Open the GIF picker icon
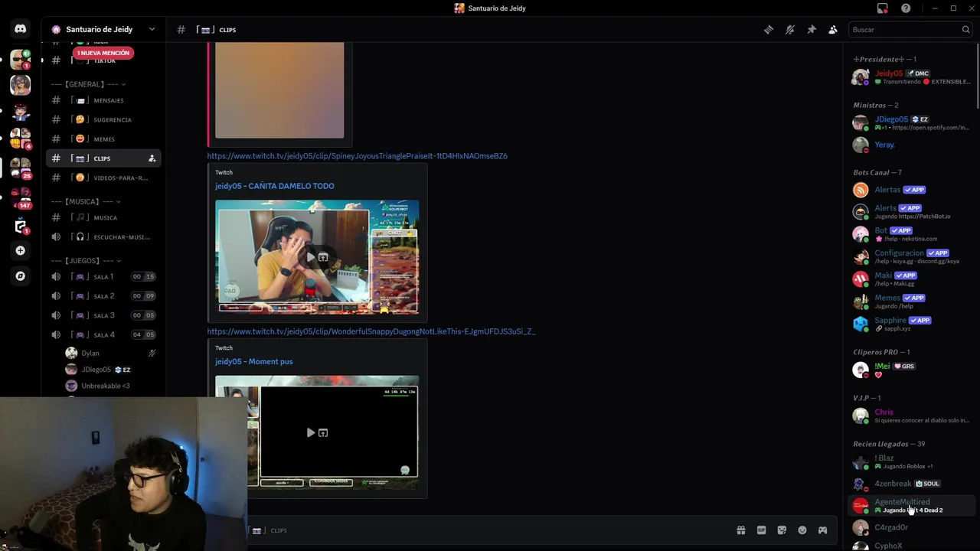This screenshot has height=551, width=980. [x=761, y=530]
